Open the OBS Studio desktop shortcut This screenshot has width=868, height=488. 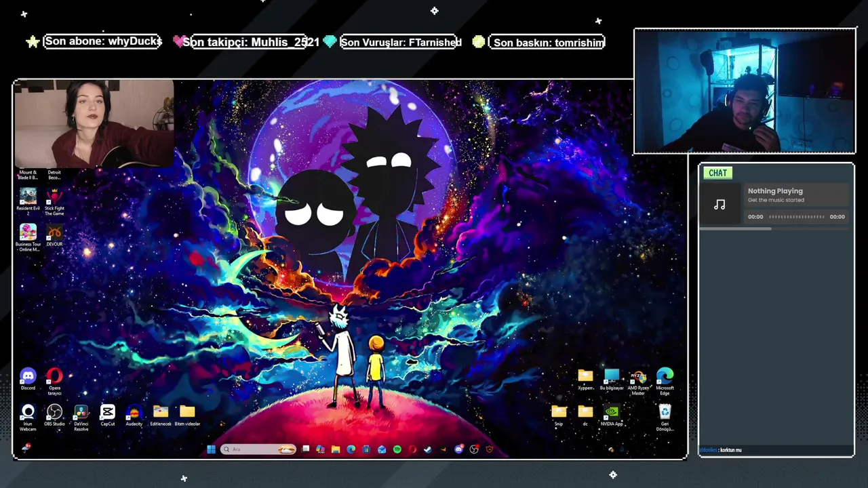click(54, 415)
